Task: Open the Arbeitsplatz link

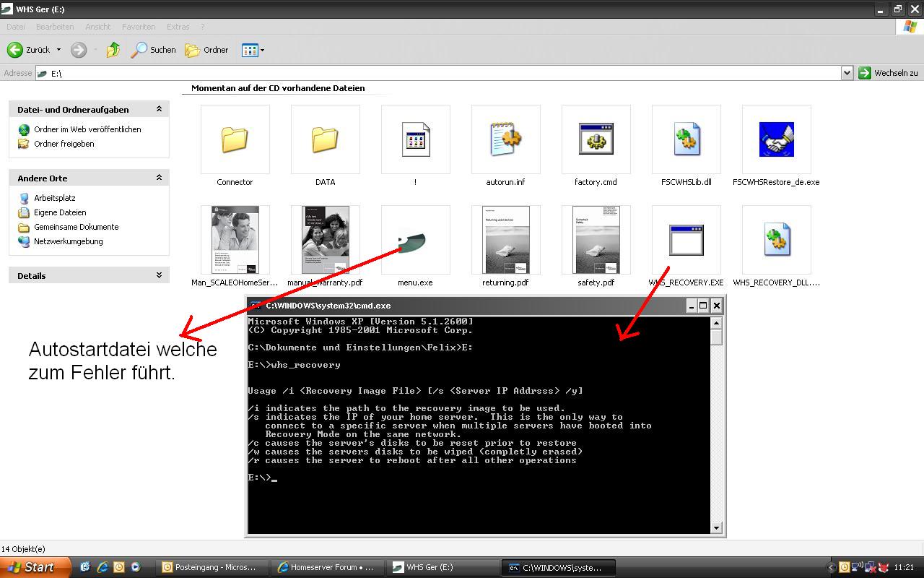Action: (54, 198)
